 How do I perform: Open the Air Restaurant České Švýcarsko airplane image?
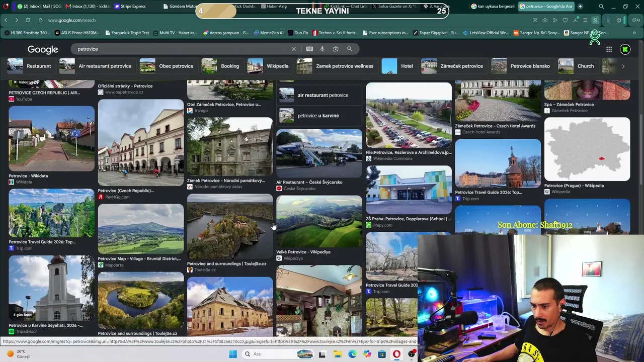click(319, 153)
